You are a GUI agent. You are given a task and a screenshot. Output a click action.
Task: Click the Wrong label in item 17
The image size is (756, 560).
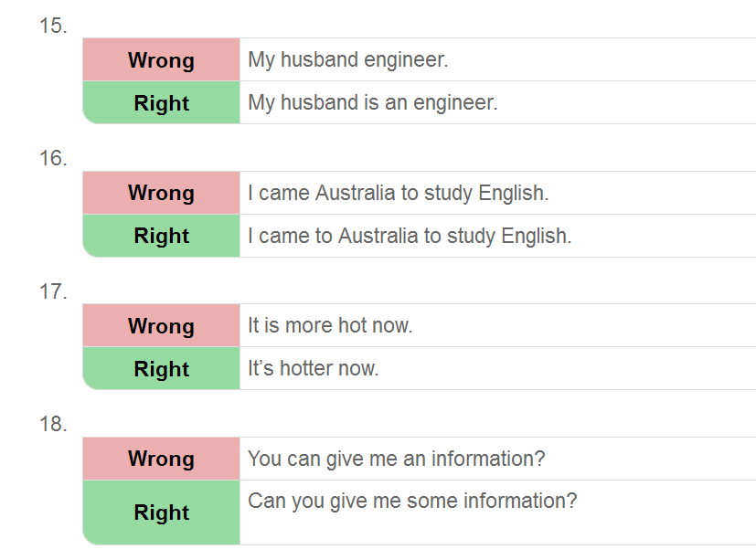pyautogui.click(x=161, y=326)
